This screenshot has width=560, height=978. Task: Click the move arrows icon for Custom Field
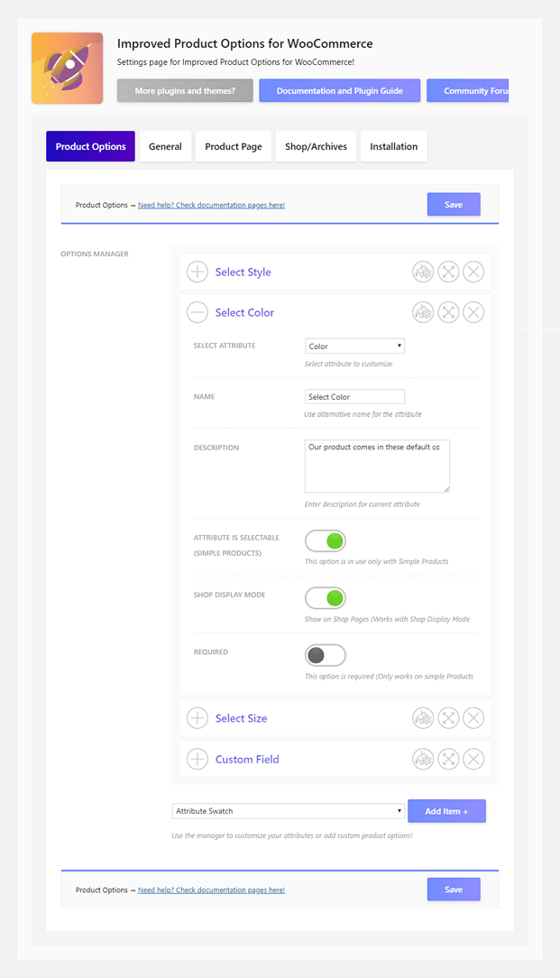[448, 759]
